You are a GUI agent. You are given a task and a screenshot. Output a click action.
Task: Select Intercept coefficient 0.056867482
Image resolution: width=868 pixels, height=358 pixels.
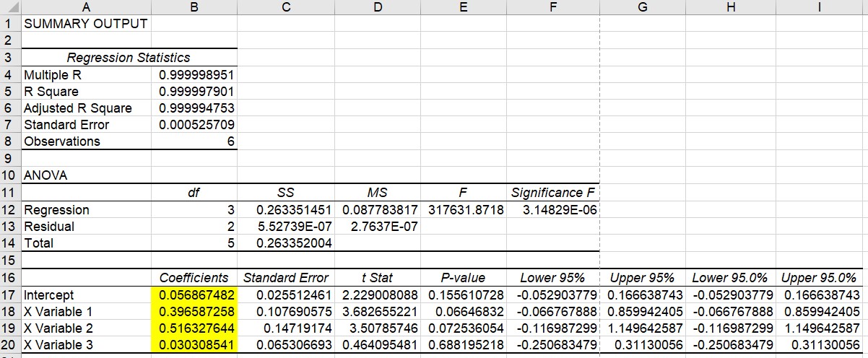[194, 294]
